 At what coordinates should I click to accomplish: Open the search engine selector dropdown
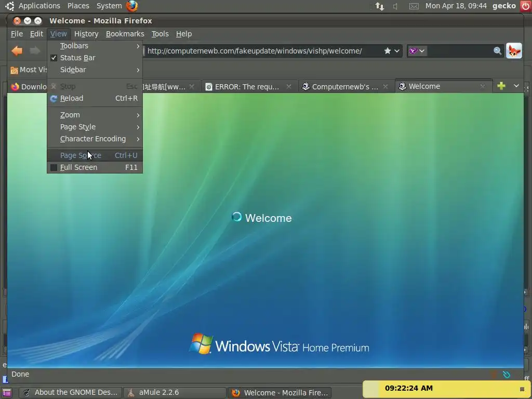click(417, 51)
